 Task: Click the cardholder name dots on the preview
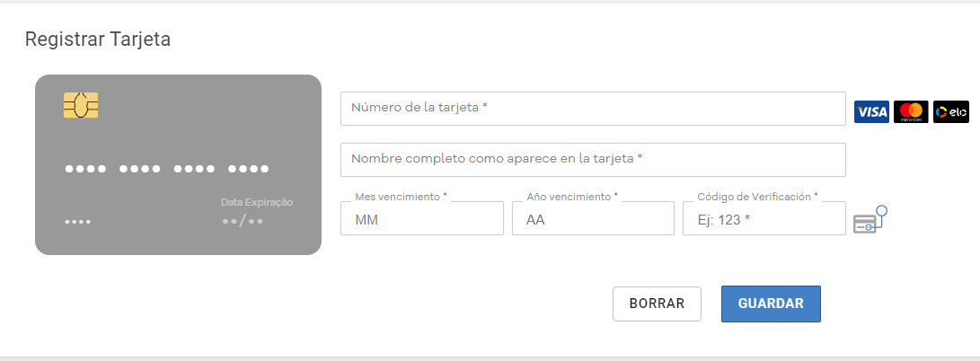coord(78,222)
